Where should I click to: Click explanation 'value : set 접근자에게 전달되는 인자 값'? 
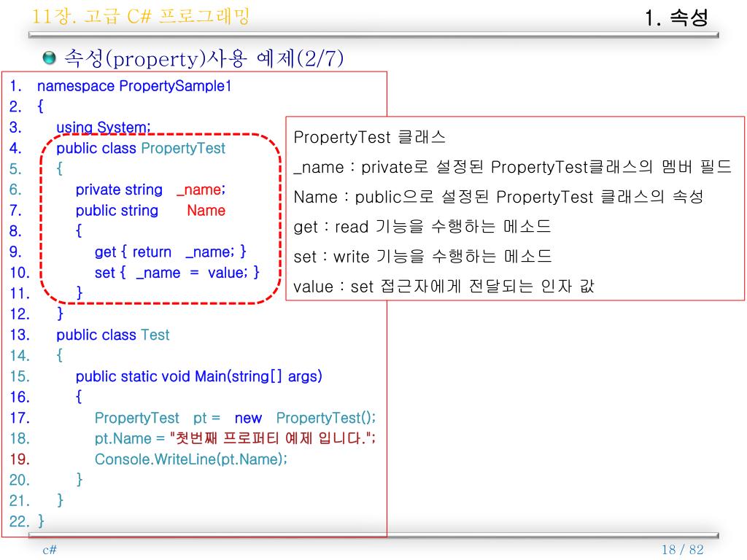(x=444, y=286)
